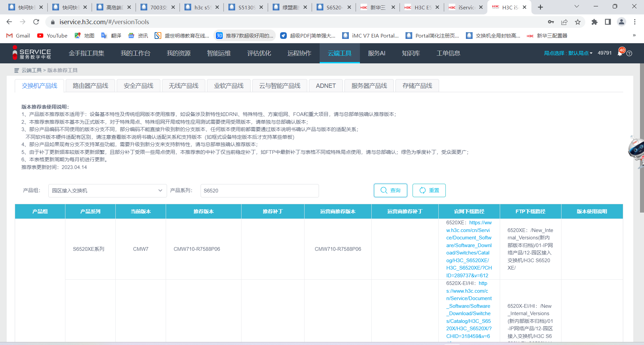Switch to 路由器产品线 tab
The width and height of the screenshot is (644, 345).
tap(90, 86)
